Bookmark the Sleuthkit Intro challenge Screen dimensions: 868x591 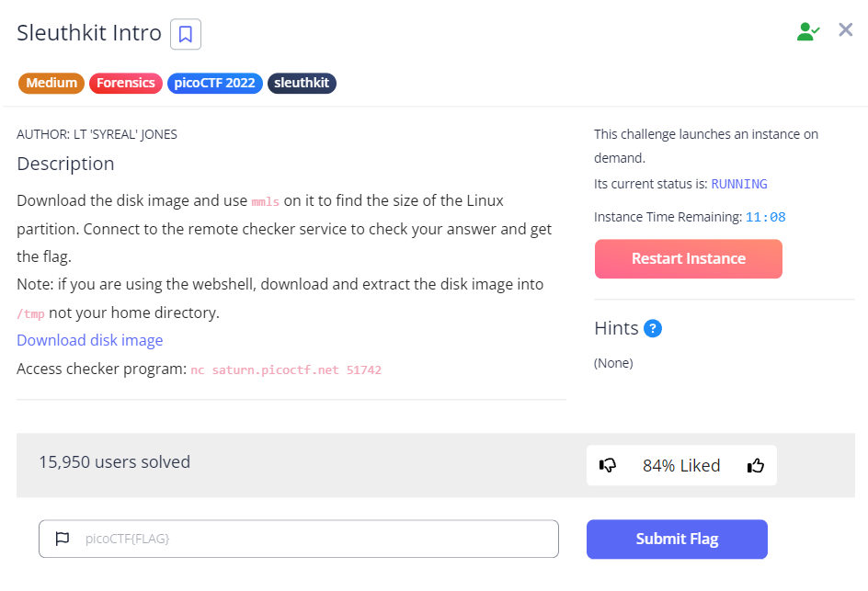[186, 35]
